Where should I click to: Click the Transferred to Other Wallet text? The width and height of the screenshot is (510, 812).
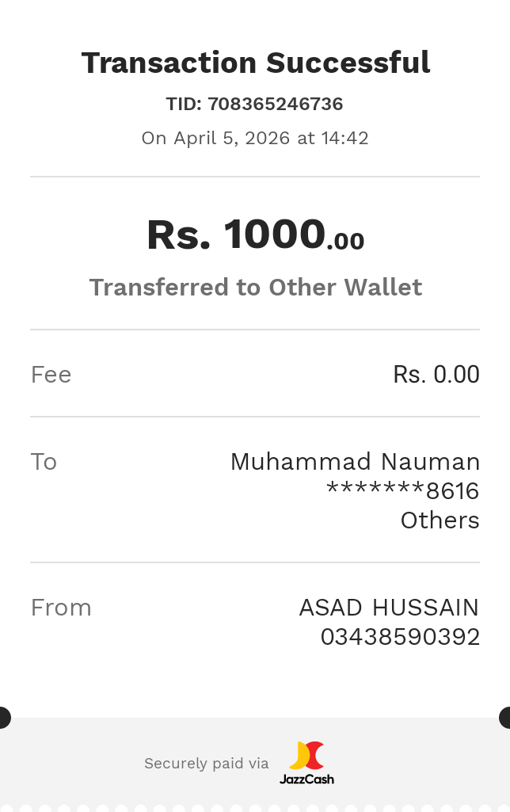tap(255, 287)
